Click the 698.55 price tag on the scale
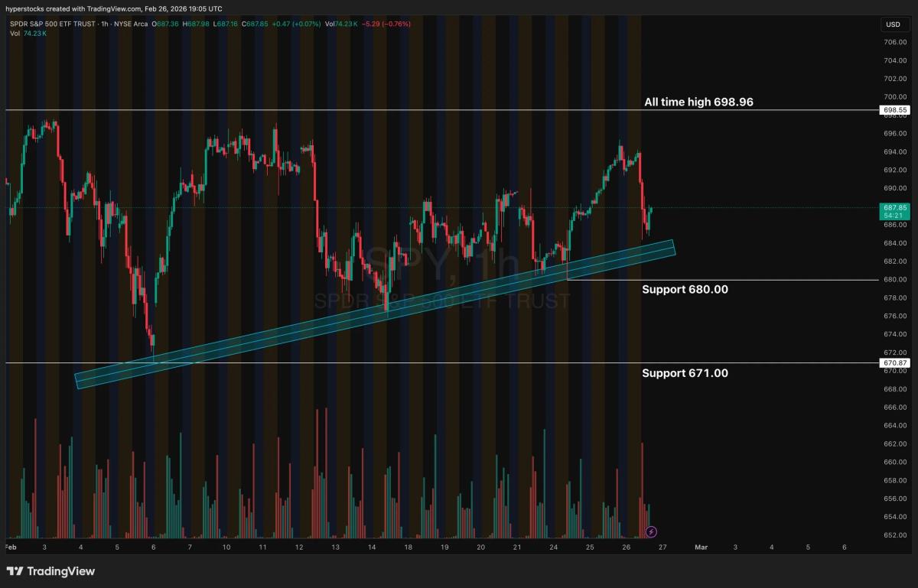918x588 pixels. coord(894,110)
